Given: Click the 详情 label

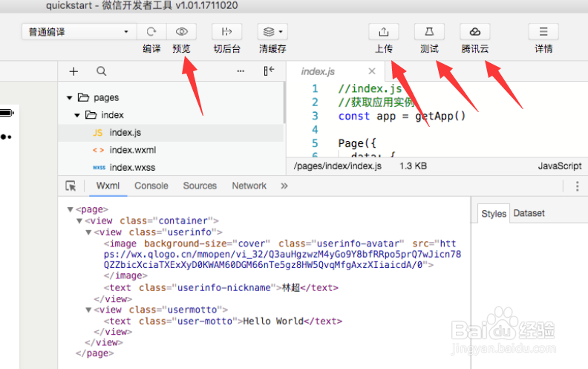Looking at the screenshot, I should pyautogui.click(x=543, y=49).
